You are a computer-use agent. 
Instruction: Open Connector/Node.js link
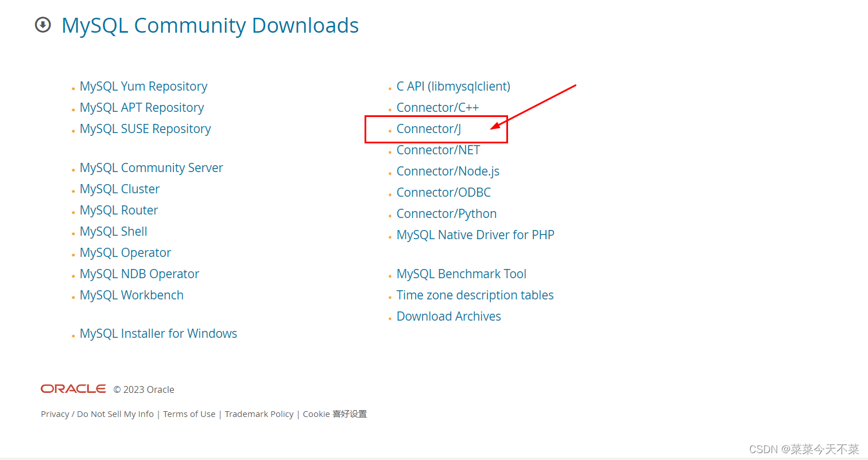[x=448, y=171]
